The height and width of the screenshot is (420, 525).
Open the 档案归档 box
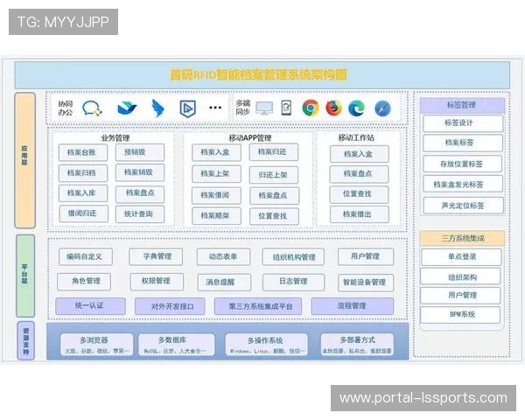tap(83, 173)
